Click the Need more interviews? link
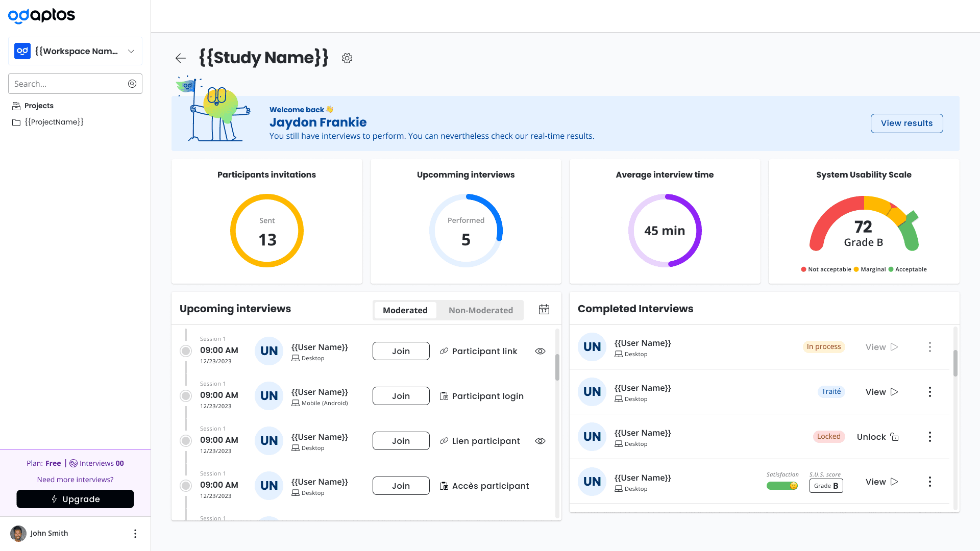 75,480
